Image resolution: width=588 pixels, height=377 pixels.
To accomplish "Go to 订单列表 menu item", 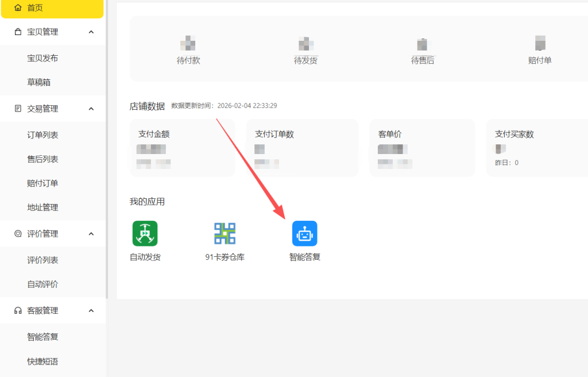I will tap(42, 135).
